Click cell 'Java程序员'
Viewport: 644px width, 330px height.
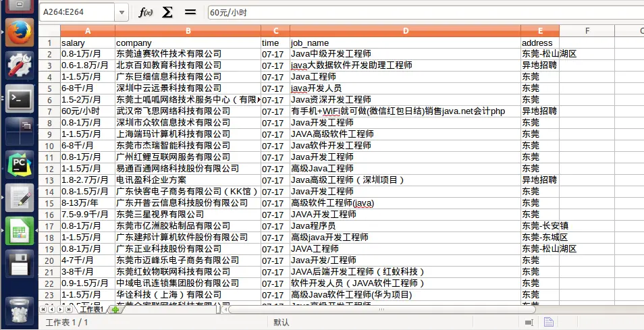click(x=406, y=227)
